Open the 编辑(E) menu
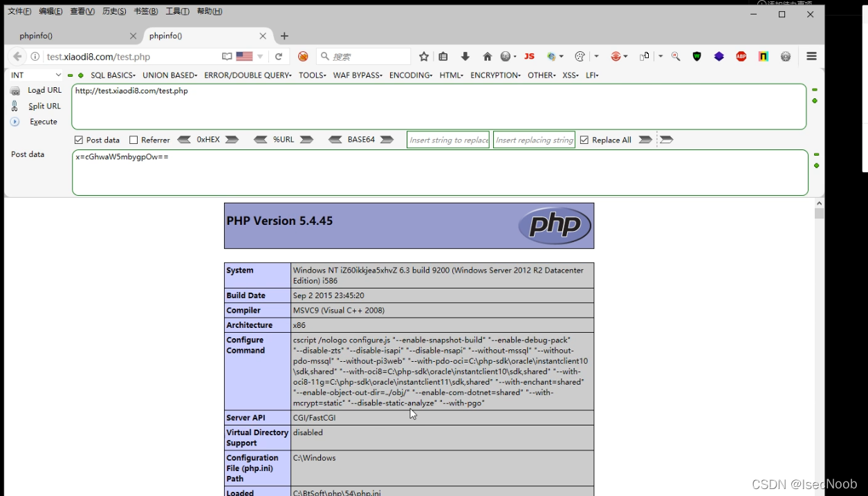 tap(50, 11)
